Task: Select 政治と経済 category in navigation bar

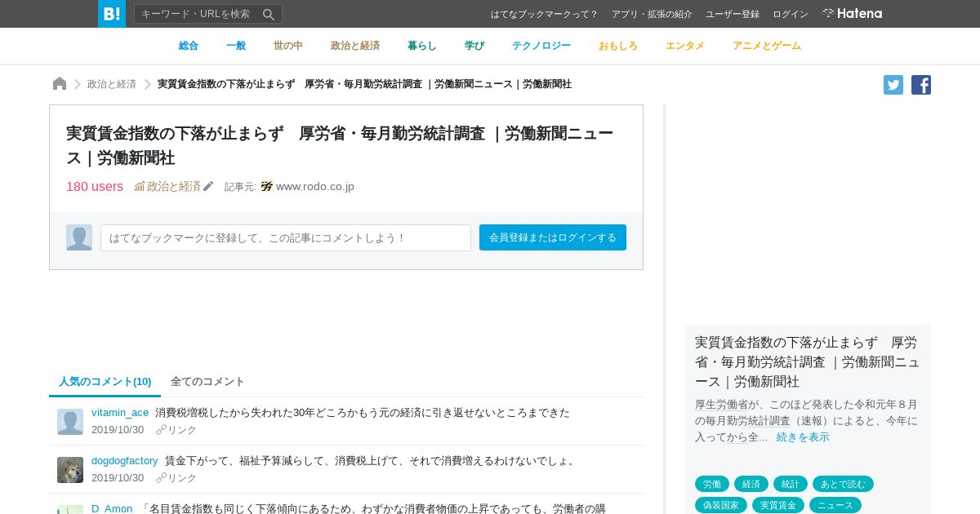Action: click(355, 46)
